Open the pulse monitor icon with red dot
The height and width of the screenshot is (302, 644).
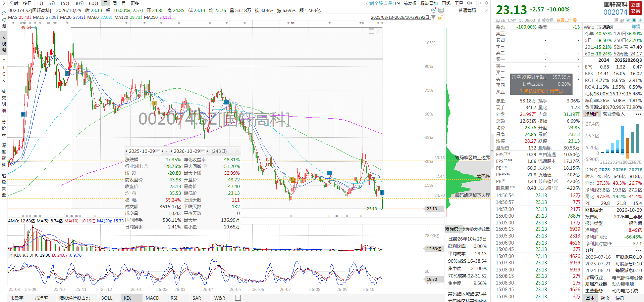click(434, 10)
